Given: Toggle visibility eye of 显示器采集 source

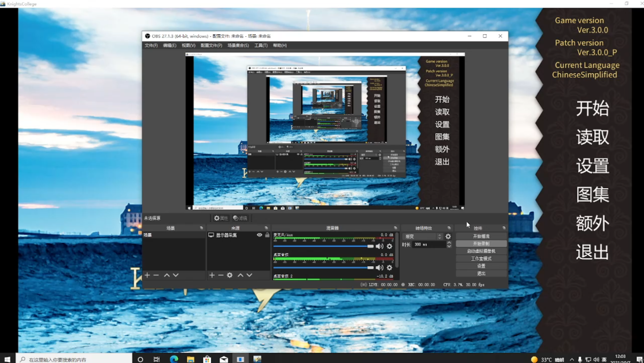Looking at the screenshot, I should [x=259, y=235].
